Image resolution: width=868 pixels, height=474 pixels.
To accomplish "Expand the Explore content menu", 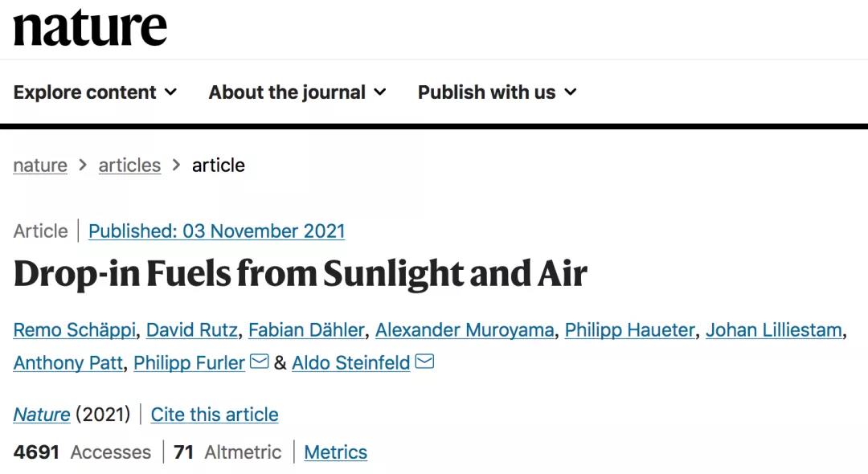I will coord(95,92).
